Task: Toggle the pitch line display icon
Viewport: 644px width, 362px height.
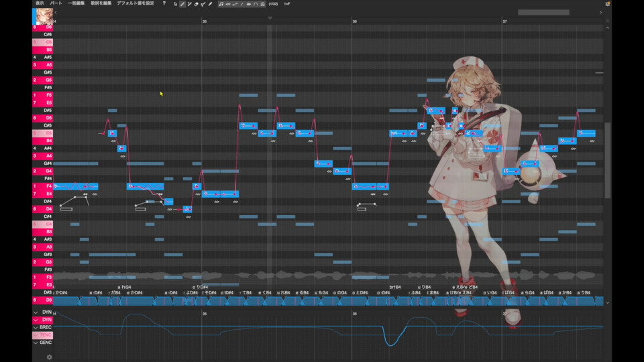Action: coord(242,4)
